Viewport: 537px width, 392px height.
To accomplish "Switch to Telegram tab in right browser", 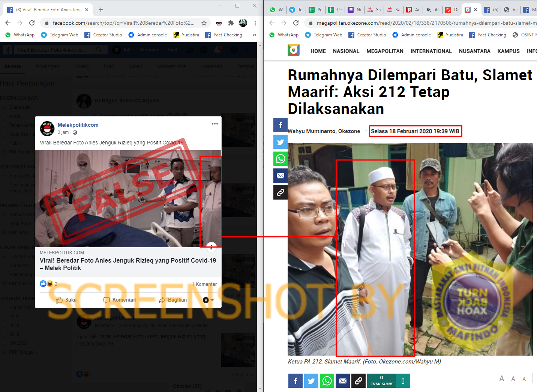I will 296,10.
